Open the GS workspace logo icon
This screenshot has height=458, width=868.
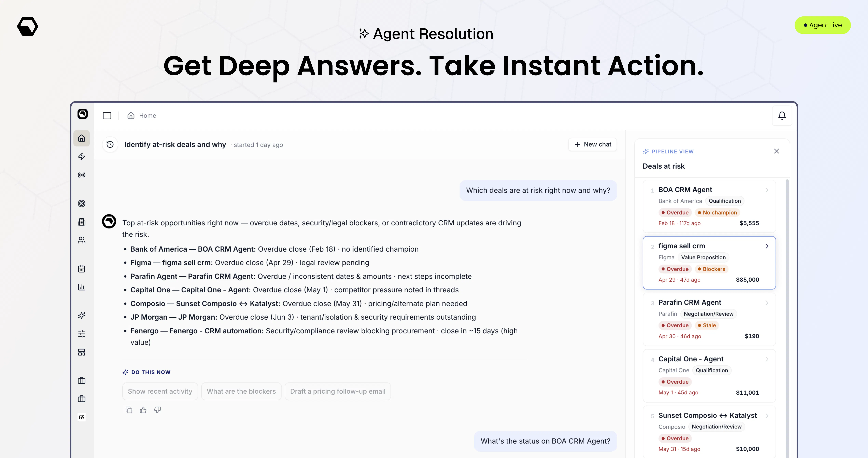(82, 417)
